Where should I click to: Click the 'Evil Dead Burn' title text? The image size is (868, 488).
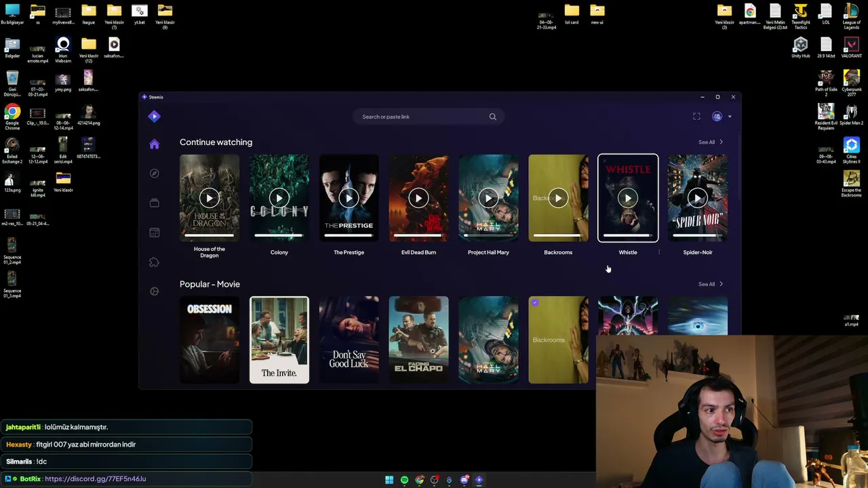418,252
